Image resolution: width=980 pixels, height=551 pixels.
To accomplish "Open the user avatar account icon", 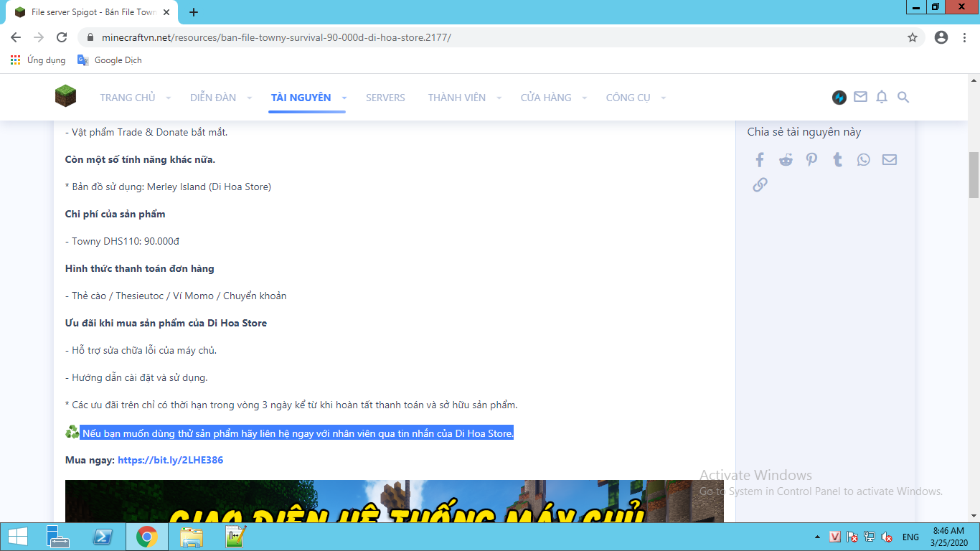I will click(x=839, y=98).
